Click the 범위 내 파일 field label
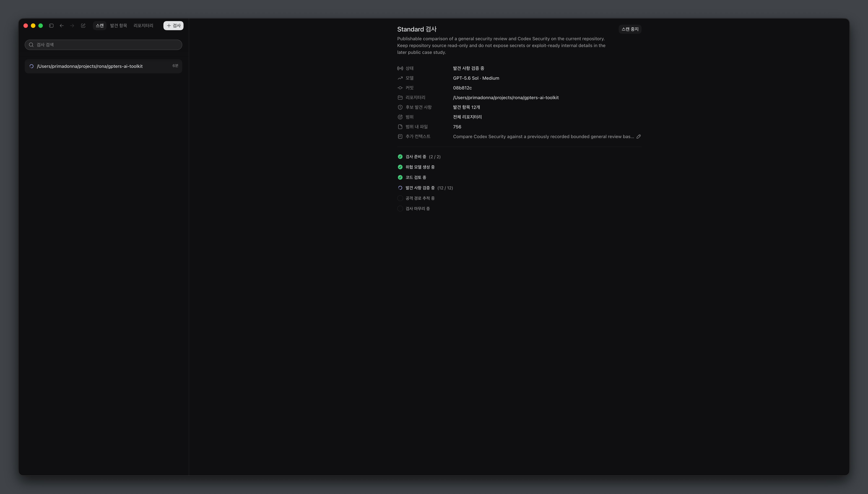This screenshot has height=494, width=868. pyautogui.click(x=416, y=127)
